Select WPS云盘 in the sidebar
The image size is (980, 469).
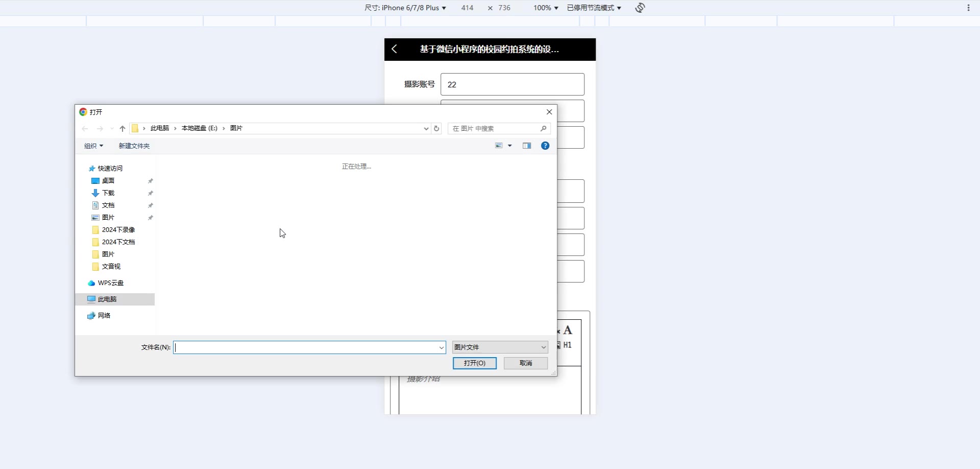[110, 283]
